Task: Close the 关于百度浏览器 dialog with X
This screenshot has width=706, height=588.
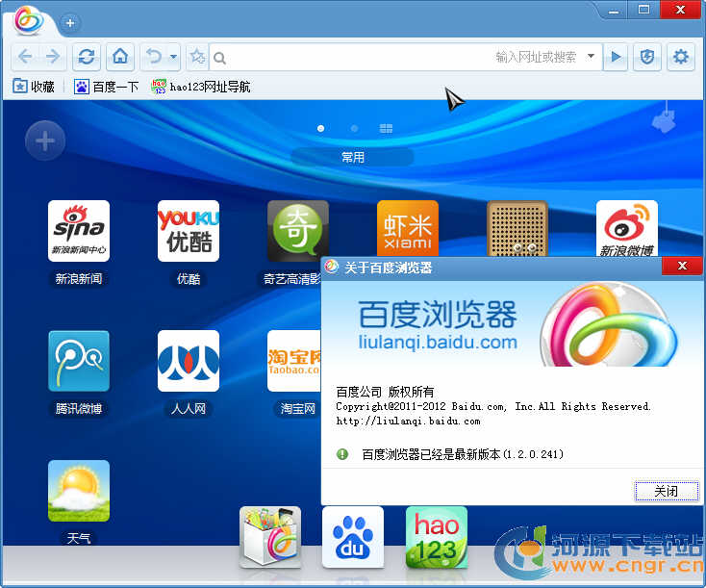Action: 682,266
